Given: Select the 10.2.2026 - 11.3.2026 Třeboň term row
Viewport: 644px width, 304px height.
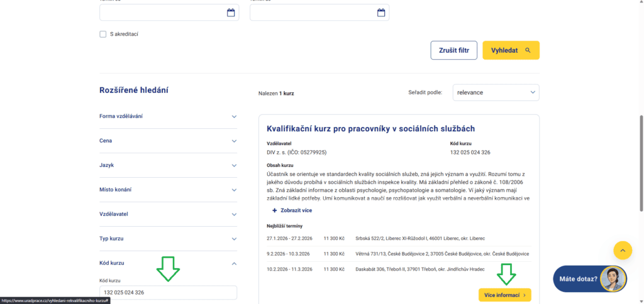Looking at the screenshot, I should coord(399,269).
